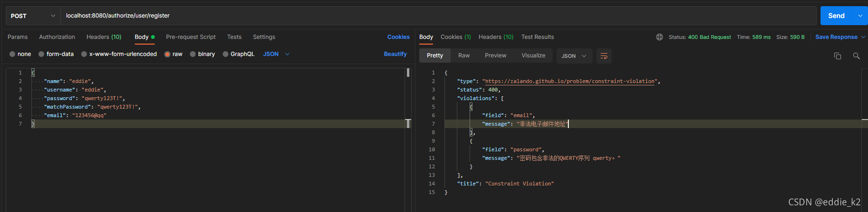Image resolution: width=868 pixels, height=212 pixels.
Task: Click the network globe icon
Action: (660, 37)
